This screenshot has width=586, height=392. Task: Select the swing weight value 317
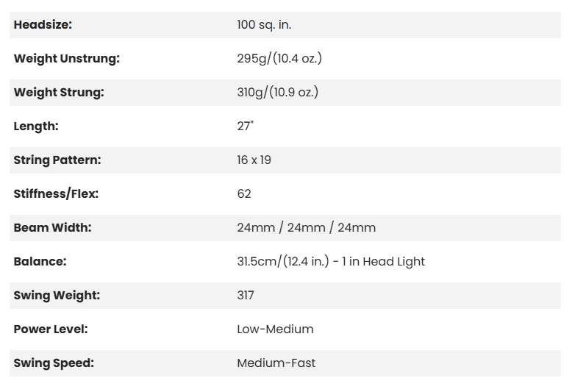pyautogui.click(x=246, y=296)
